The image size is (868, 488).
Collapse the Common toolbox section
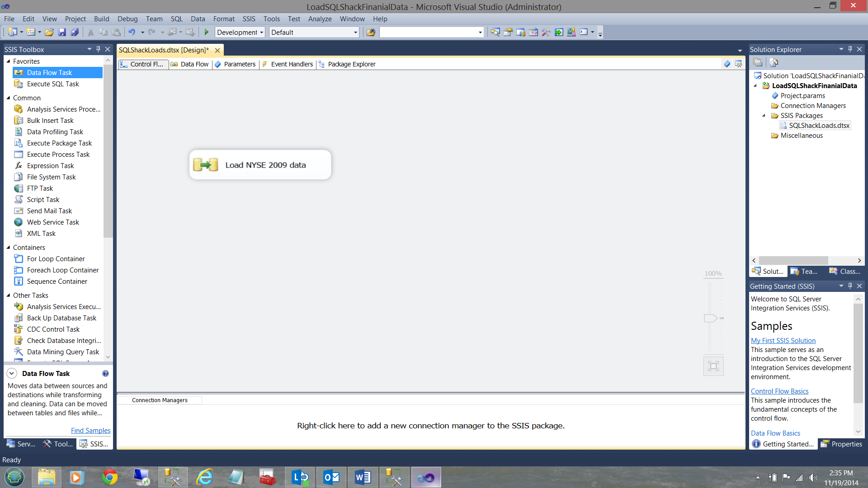8,98
